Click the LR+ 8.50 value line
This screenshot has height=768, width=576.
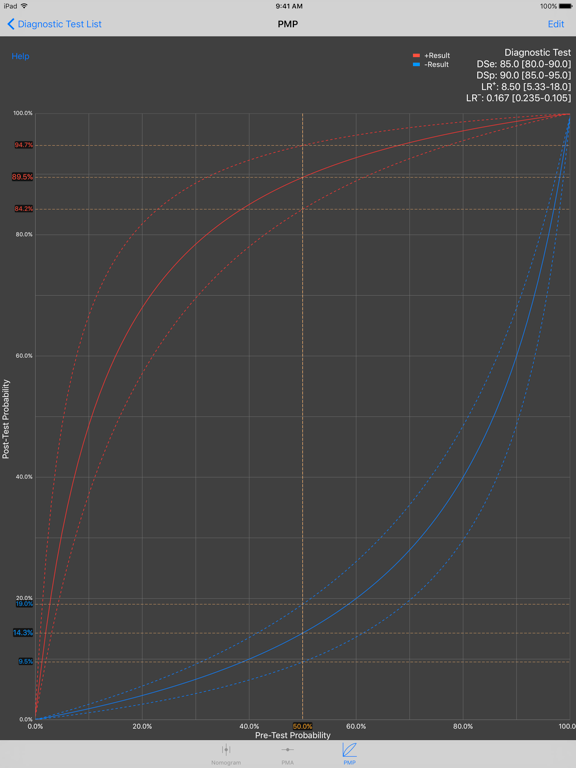coord(526,87)
